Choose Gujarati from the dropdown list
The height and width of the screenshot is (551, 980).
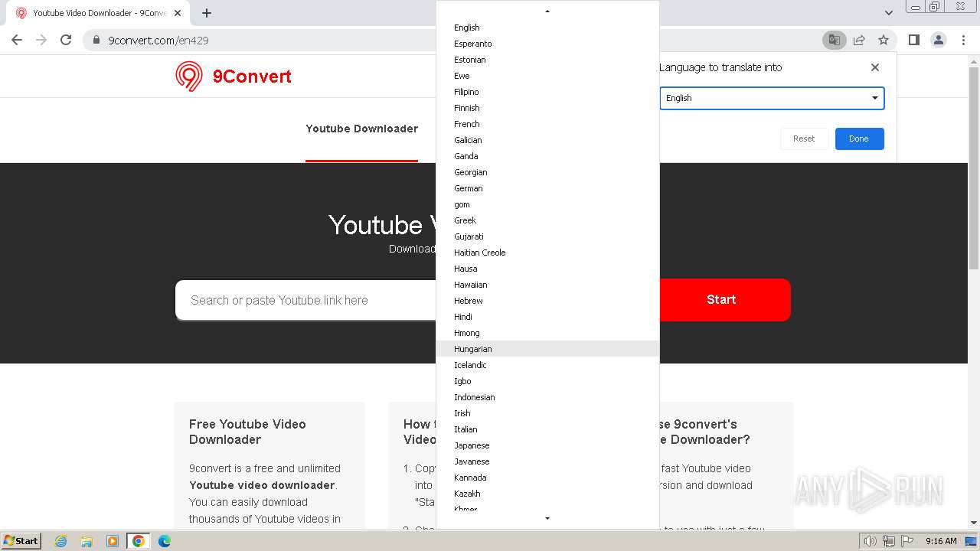point(547,236)
